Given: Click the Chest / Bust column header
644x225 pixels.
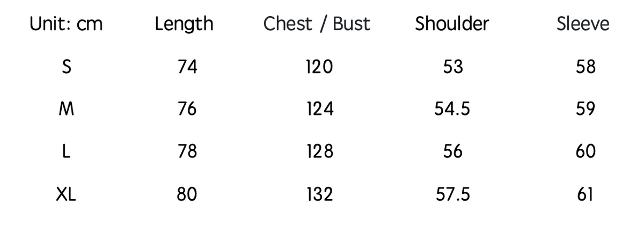Looking at the screenshot, I should pyautogui.click(x=317, y=24).
